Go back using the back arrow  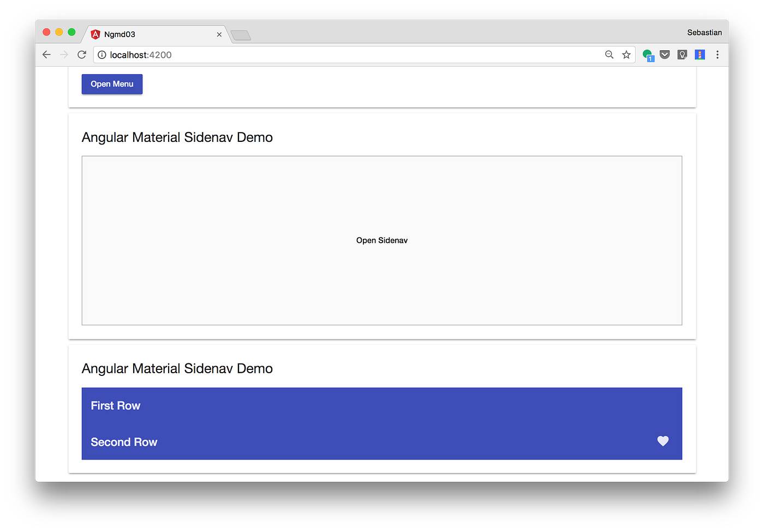[46, 55]
